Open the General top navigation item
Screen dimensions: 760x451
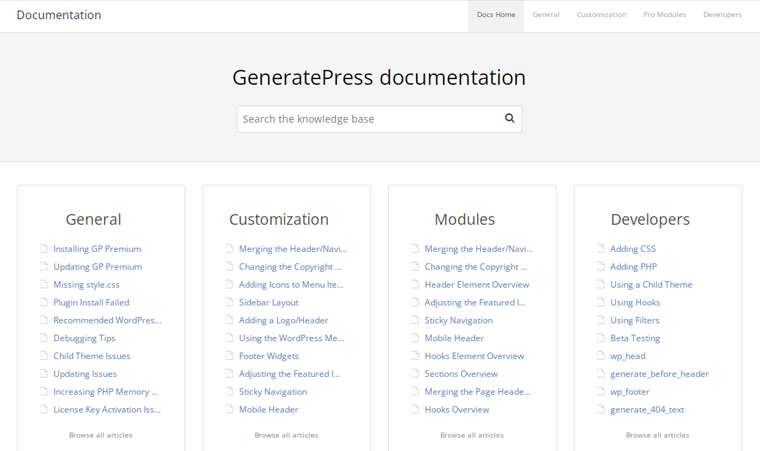(546, 15)
